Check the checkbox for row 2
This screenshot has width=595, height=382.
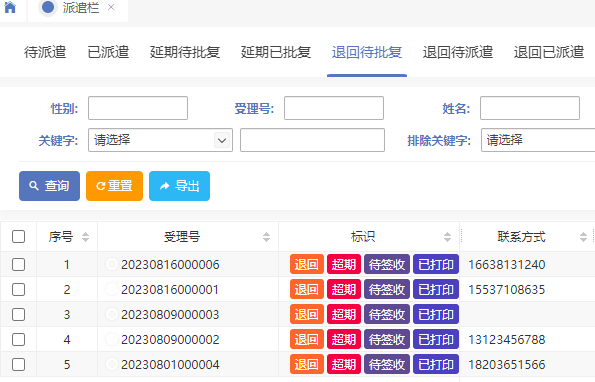[19, 289]
